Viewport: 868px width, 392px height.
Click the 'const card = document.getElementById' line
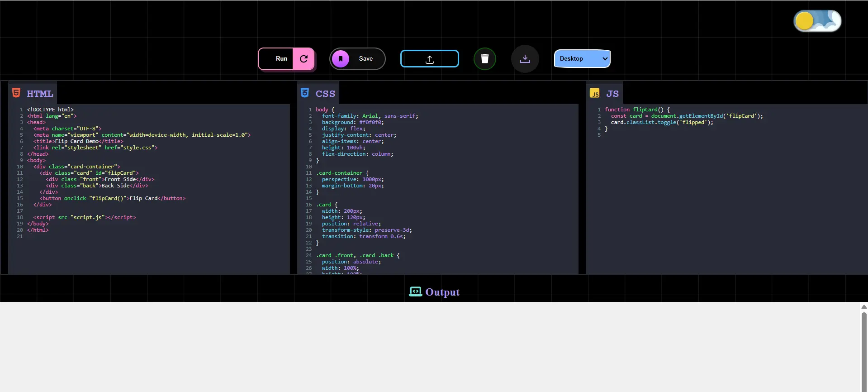[x=687, y=116]
